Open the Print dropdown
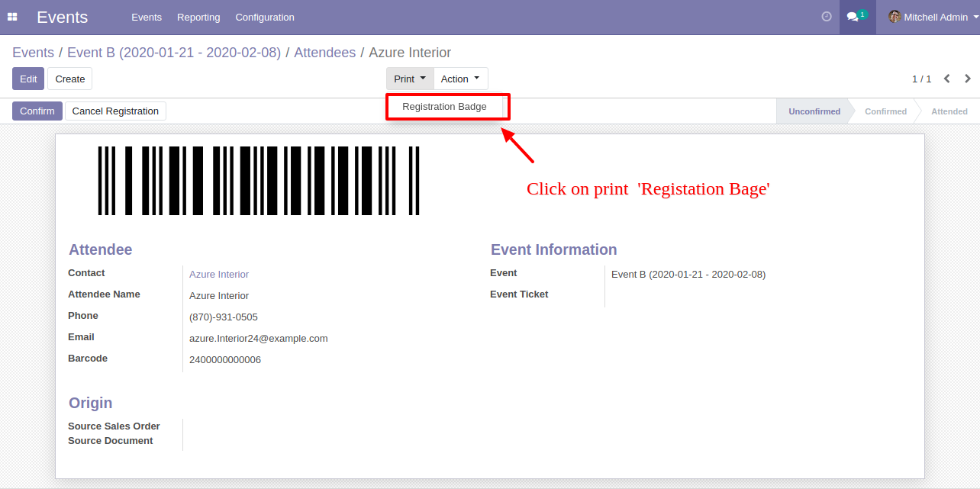 (410, 79)
